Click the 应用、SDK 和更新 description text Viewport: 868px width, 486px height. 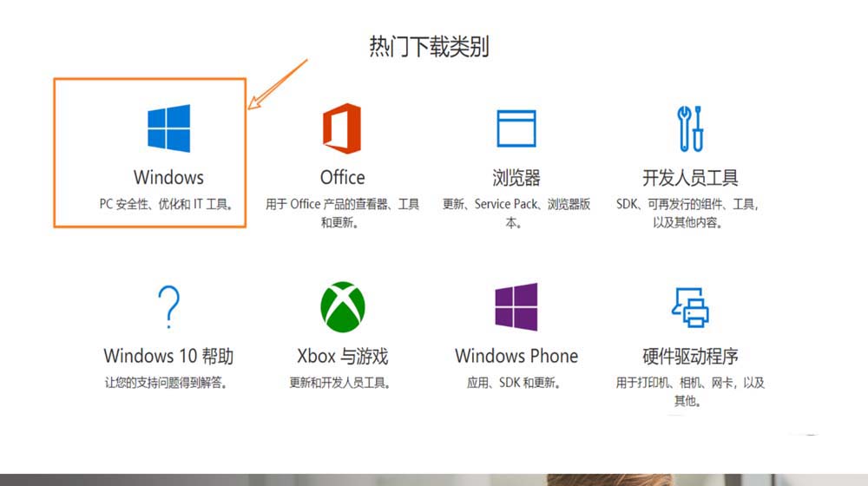click(x=513, y=383)
